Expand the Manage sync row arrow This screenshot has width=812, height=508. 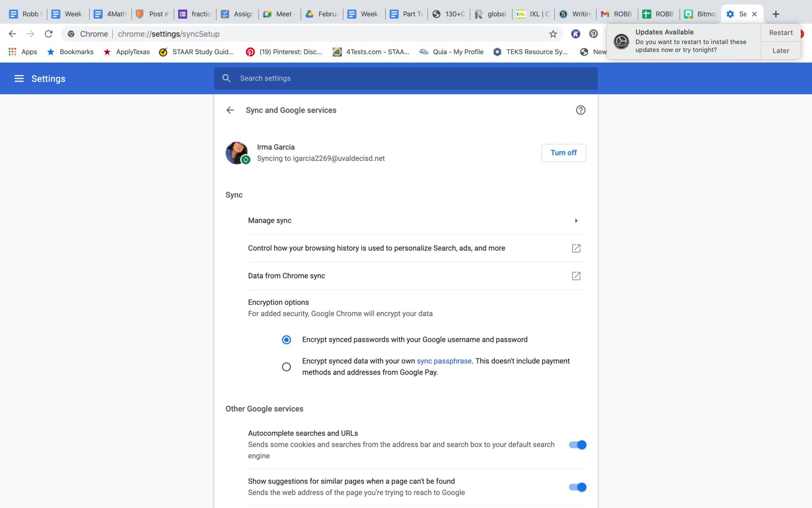tap(576, 221)
